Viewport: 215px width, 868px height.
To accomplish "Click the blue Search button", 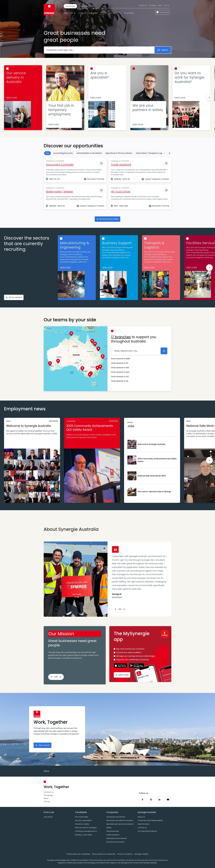I will click(163, 50).
